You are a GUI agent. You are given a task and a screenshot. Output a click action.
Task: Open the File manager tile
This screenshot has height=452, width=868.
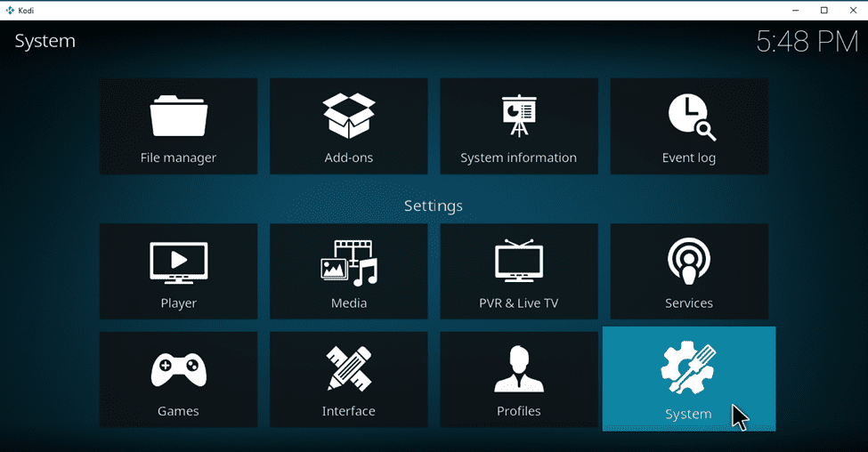[178, 126]
